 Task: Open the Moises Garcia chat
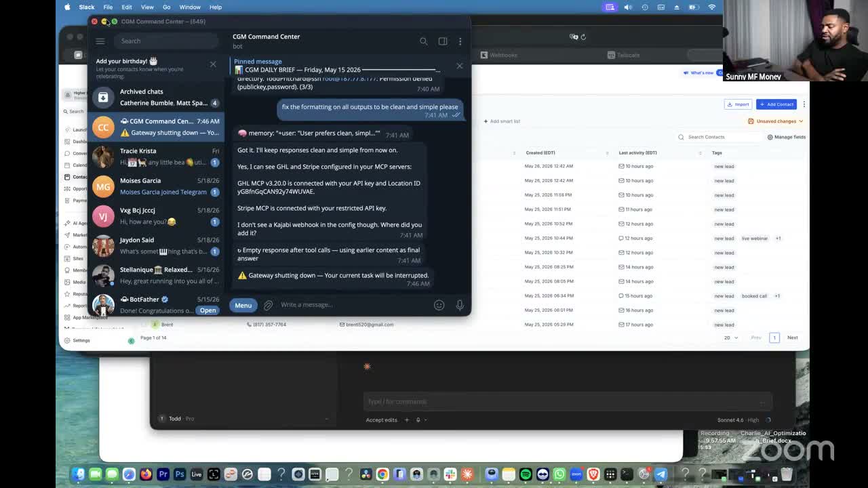156,186
